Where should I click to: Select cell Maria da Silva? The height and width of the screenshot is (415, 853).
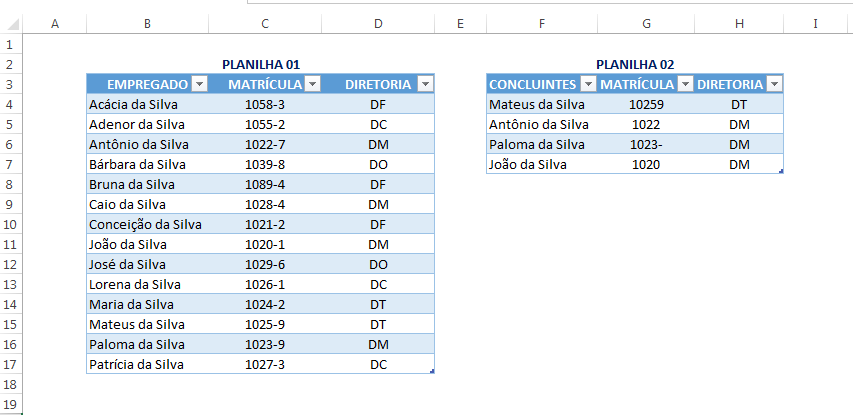(147, 305)
